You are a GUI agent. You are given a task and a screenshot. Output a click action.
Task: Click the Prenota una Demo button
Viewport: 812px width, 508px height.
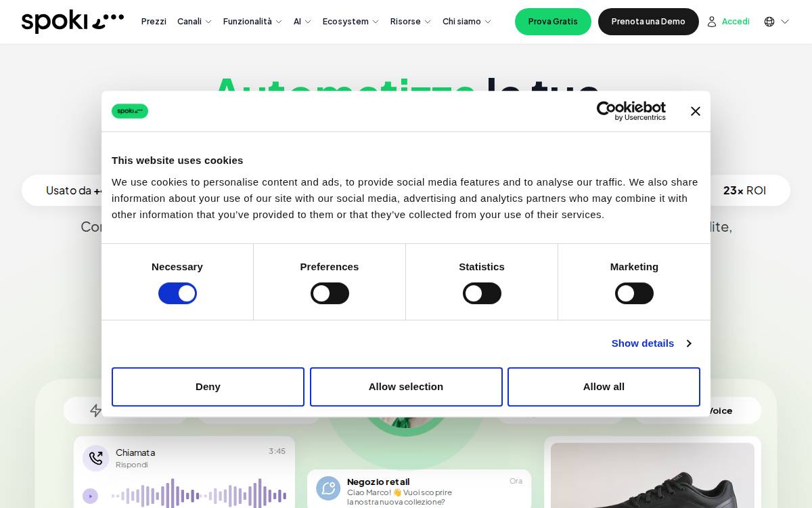tap(648, 22)
